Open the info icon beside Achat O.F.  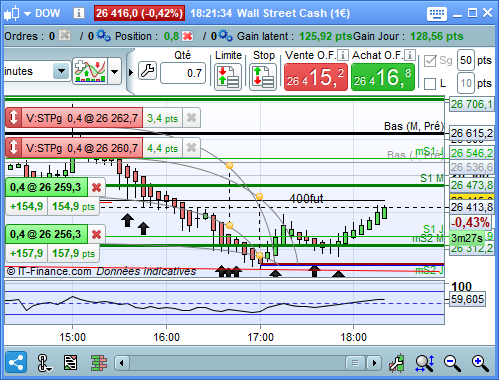[410, 55]
